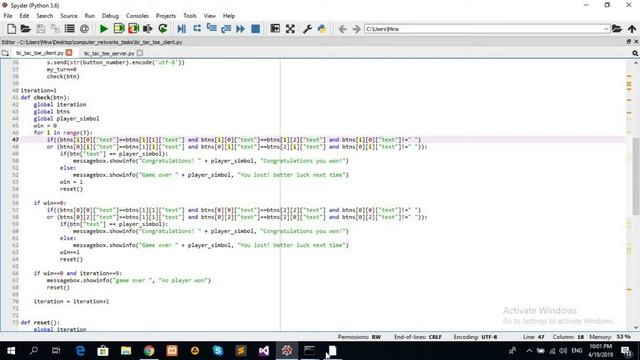Open the Consoles menu
The width and height of the screenshot is (640, 360).
[x=137, y=16]
